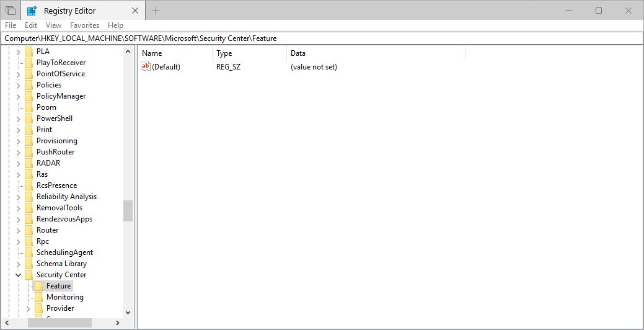Click the Ras folder icon
This screenshot has width=644, height=330.
tap(29, 174)
